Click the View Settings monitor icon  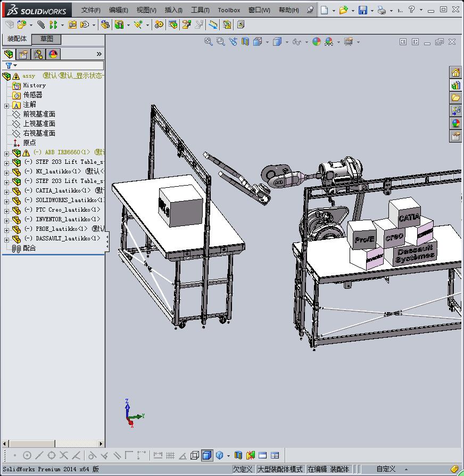pos(349,41)
